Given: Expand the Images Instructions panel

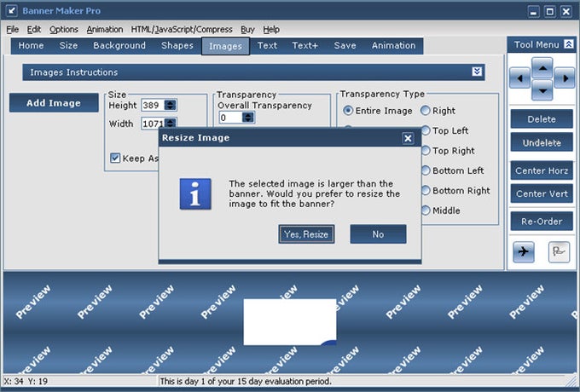Looking at the screenshot, I should click(x=477, y=72).
